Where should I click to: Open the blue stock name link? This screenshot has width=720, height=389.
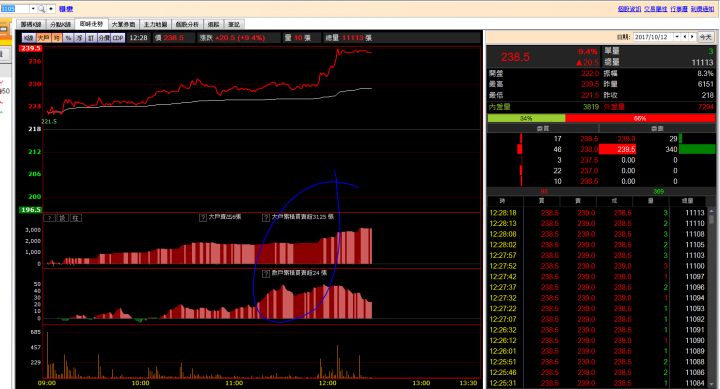[66, 9]
